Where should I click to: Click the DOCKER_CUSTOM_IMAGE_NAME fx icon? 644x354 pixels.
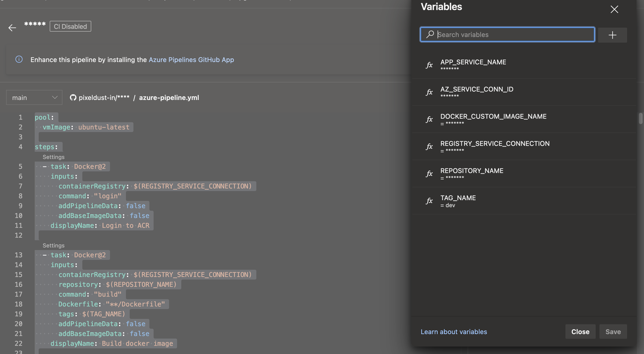coord(429,120)
